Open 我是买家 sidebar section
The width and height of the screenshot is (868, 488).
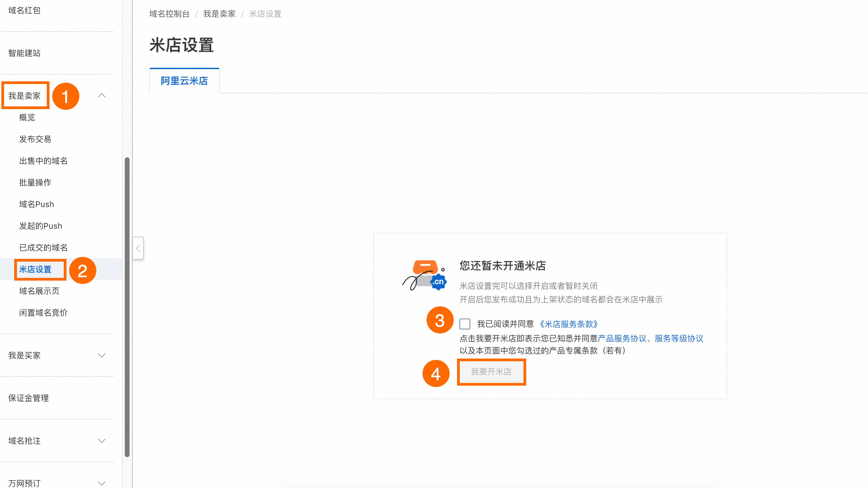click(x=24, y=355)
